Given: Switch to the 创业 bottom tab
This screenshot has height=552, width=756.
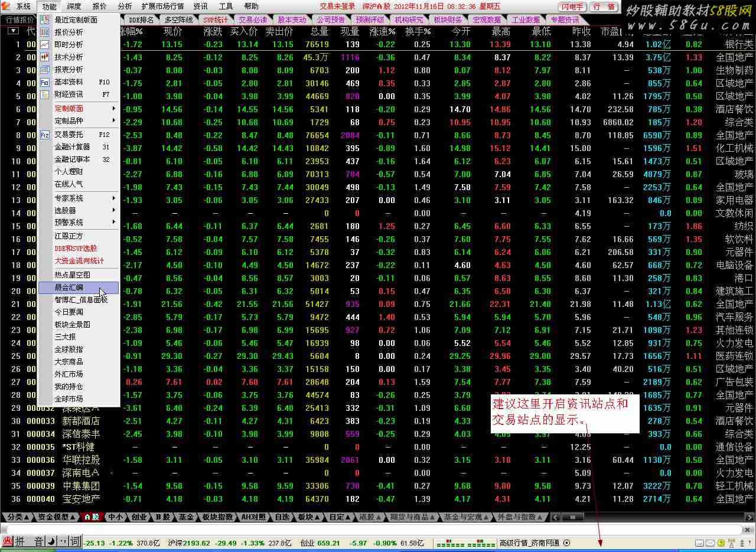Looking at the screenshot, I should (x=139, y=517).
